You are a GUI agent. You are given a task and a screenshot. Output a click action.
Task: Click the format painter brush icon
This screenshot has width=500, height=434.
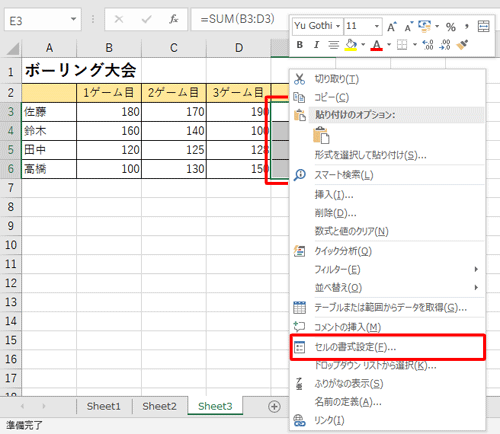462,44
